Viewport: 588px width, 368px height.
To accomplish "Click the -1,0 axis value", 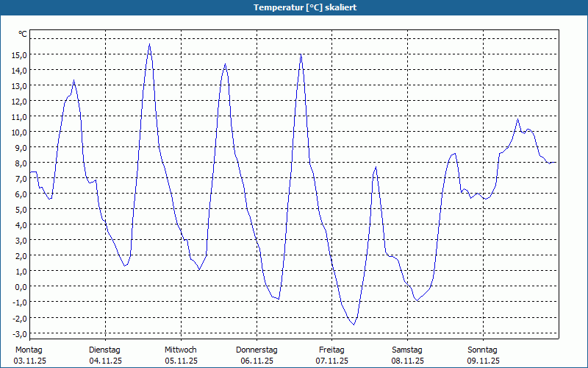I will 20,302.
